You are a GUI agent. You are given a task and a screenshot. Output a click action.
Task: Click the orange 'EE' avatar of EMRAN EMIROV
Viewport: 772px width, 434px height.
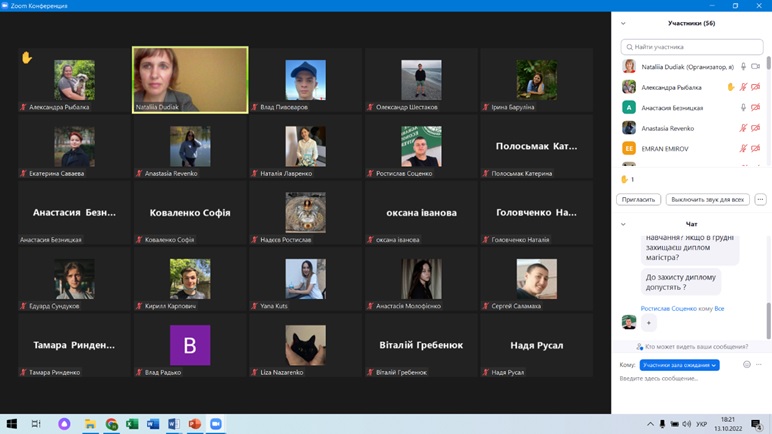pos(629,148)
